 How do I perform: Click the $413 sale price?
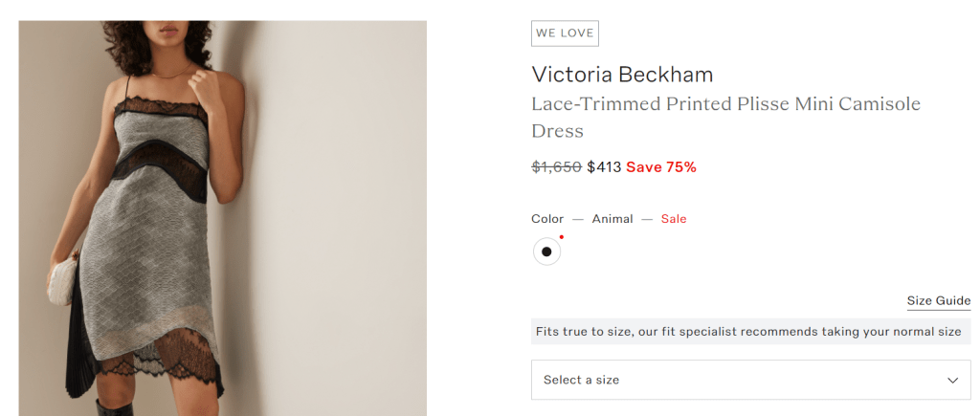pyautogui.click(x=604, y=167)
